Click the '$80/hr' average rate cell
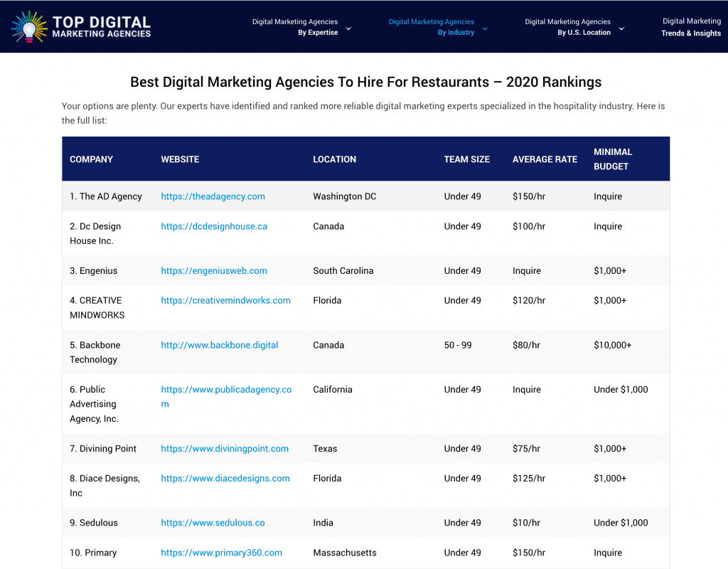 [x=527, y=345]
